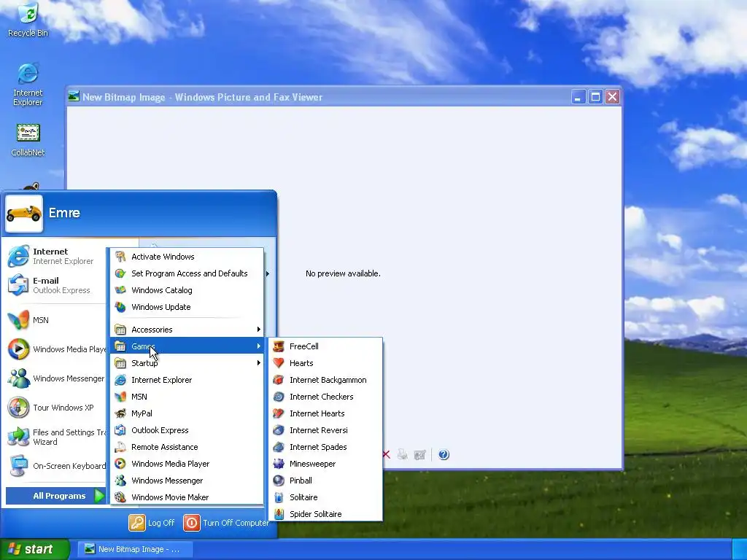Screen dimensions: 747x560
Task: Click Help icon in Picture Viewer toolbar
Action: point(444,455)
